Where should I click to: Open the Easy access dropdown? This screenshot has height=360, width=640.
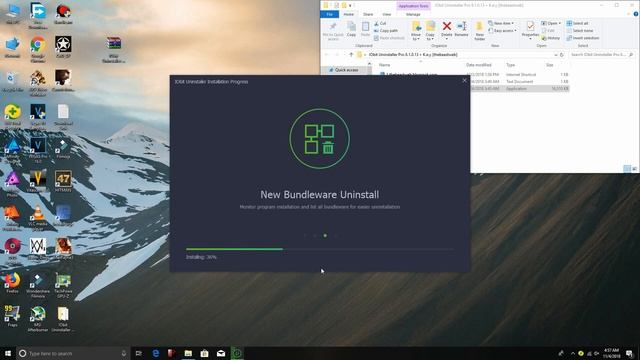[x=502, y=31]
